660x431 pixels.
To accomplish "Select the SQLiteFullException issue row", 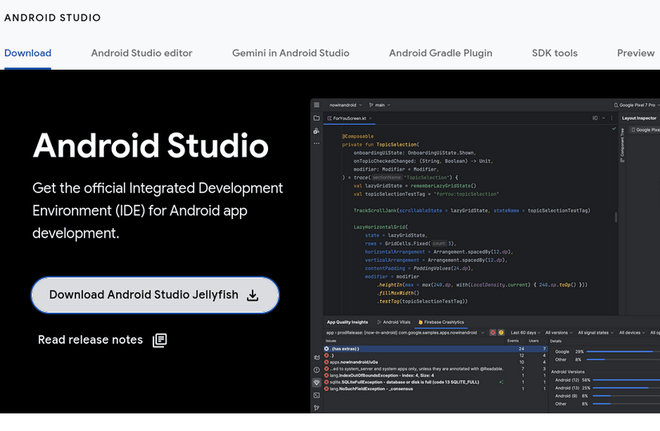I will pos(400,382).
